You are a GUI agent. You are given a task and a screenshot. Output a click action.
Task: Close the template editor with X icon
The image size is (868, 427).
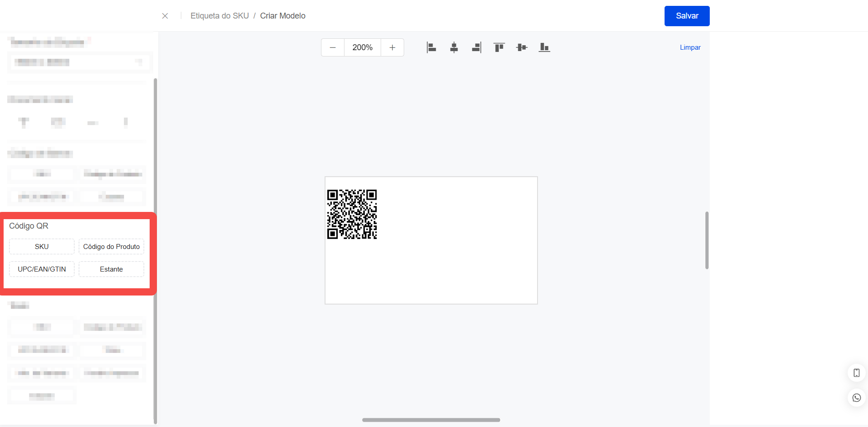click(165, 16)
